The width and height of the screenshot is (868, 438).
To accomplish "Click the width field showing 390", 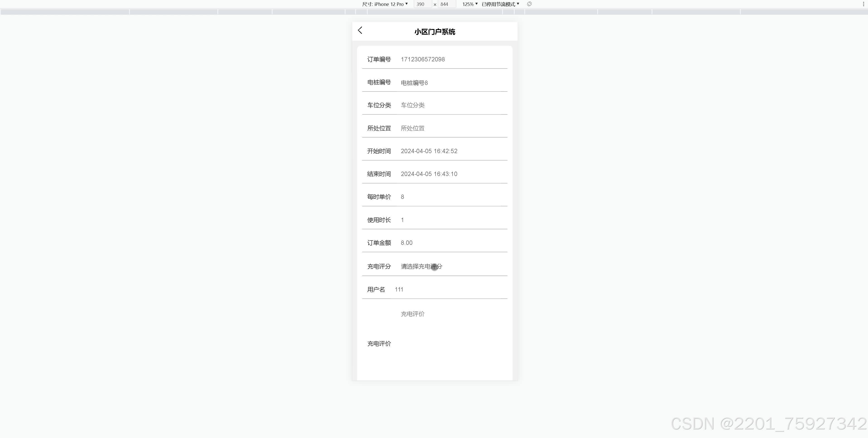I will point(422,4).
